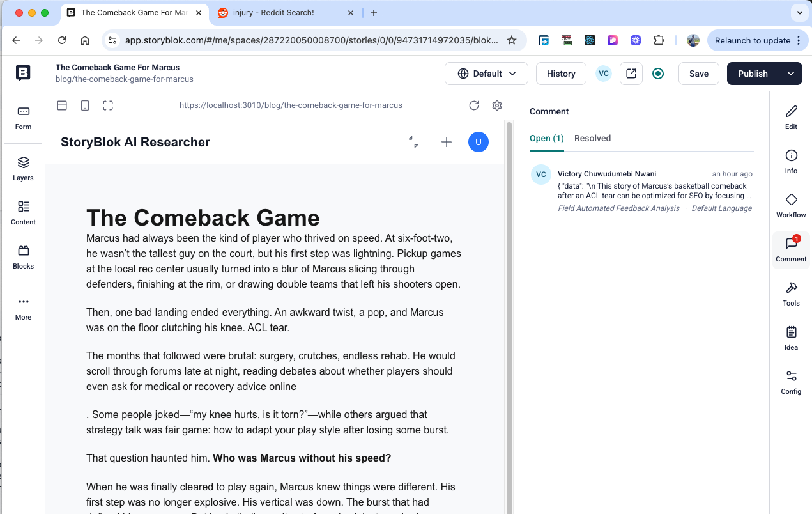The width and height of the screenshot is (812, 514).
Task: Open the Info panel
Action: tap(791, 162)
